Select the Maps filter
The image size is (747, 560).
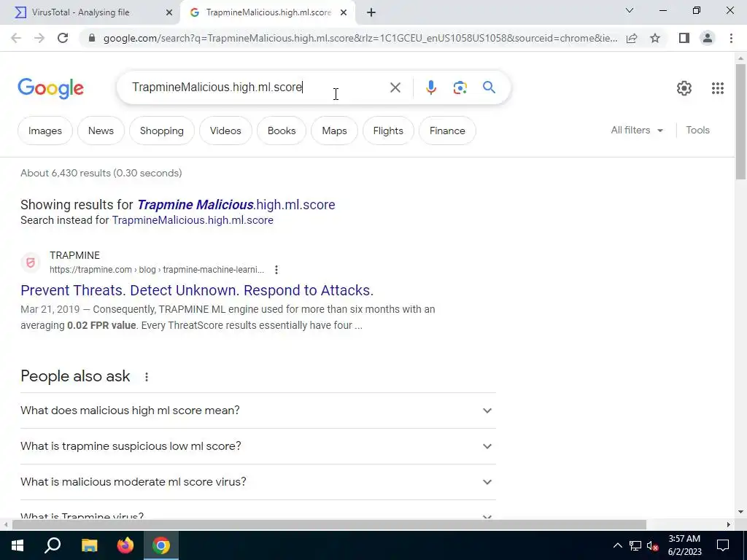(x=334, y=131)
